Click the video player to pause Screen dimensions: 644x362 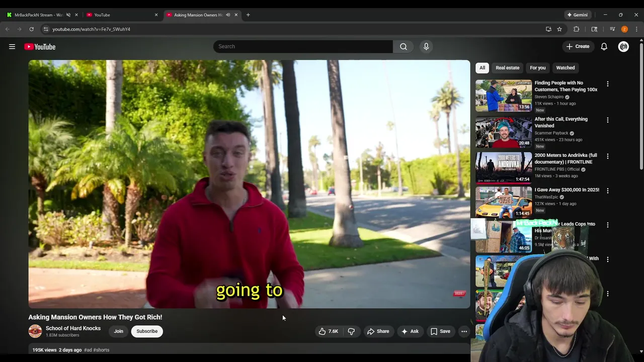[249, 184]
